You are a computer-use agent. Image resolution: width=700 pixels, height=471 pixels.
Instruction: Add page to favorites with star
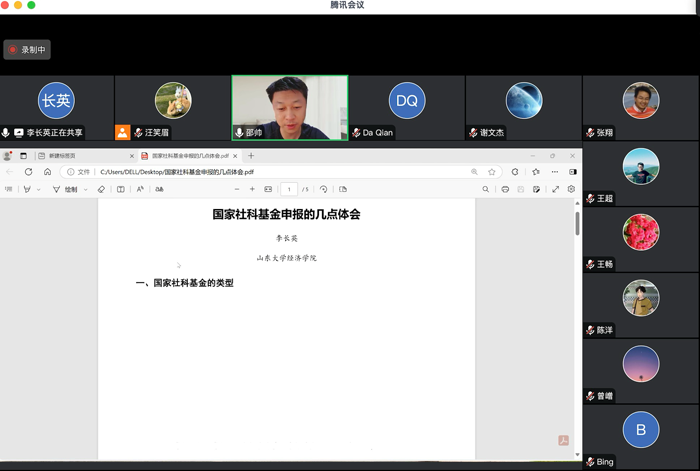(492, 172)
